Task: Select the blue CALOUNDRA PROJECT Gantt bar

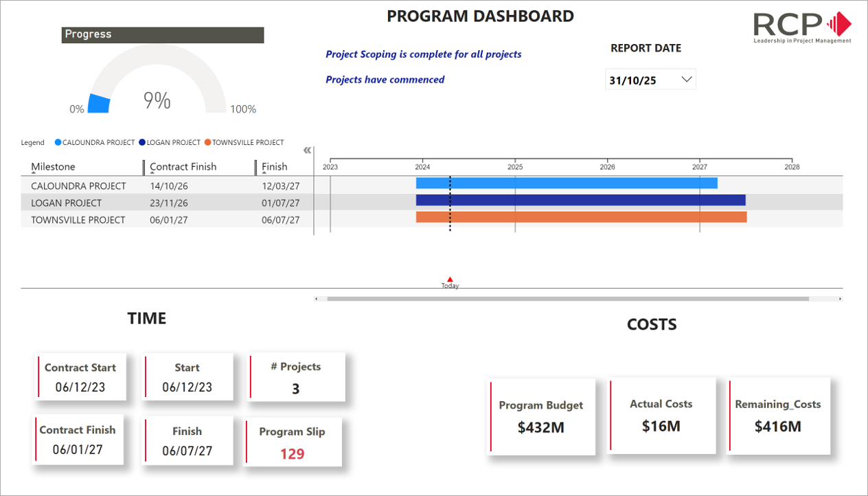Action: point(566,183)
